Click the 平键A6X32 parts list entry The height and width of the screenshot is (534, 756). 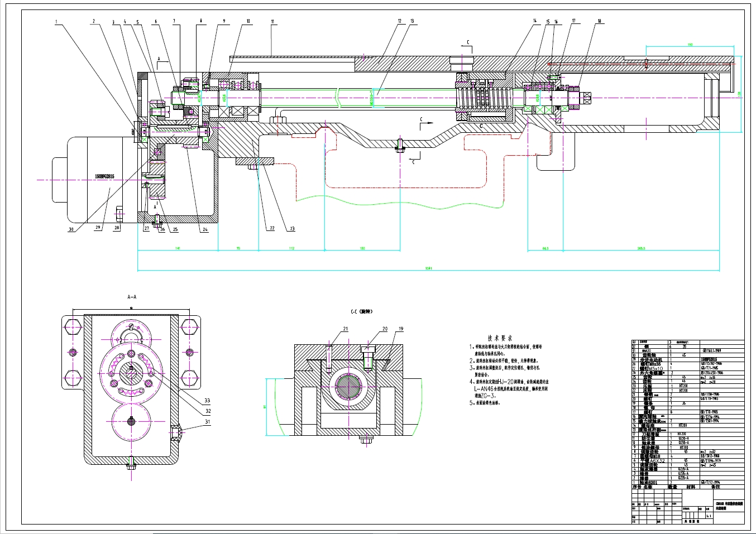[x=650, y=461]
